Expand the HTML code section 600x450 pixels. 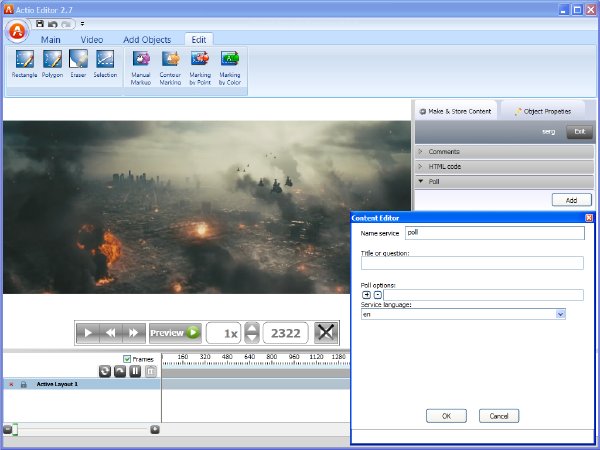click(x=505, y=166)
